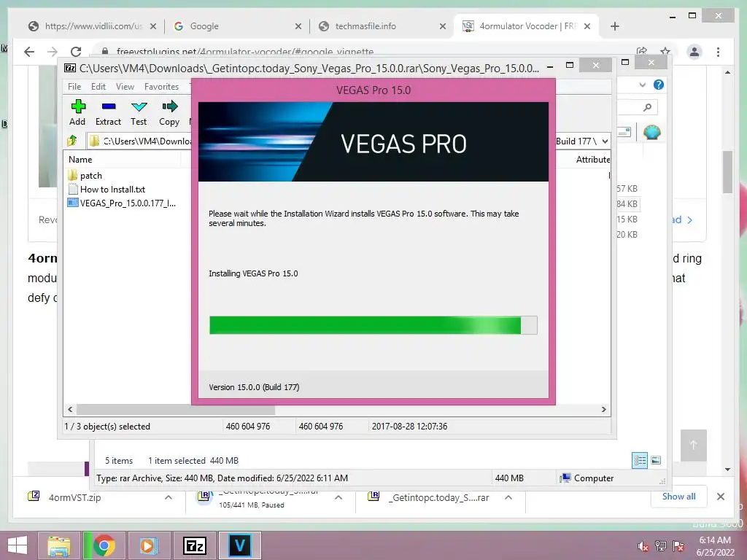The image size is (747, 560).
Task: Reload the page in Chrome
Action: pyautogui.click(x=76, y=52)
